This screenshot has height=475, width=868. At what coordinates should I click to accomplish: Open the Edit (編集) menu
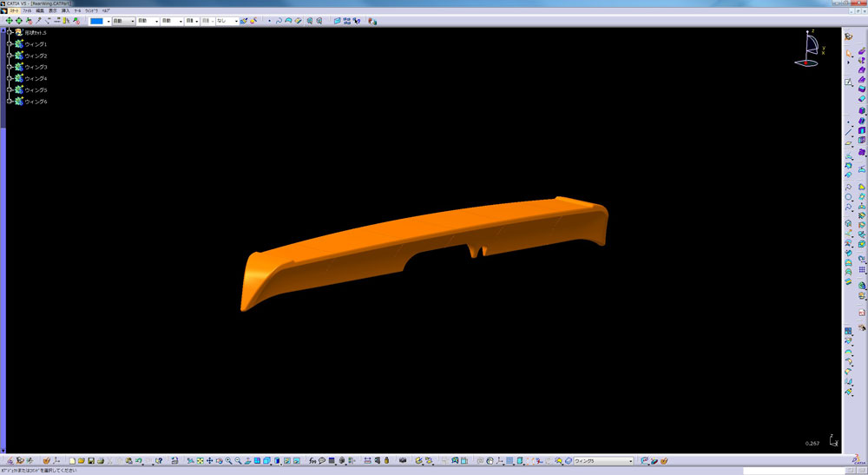pos(39,10)
